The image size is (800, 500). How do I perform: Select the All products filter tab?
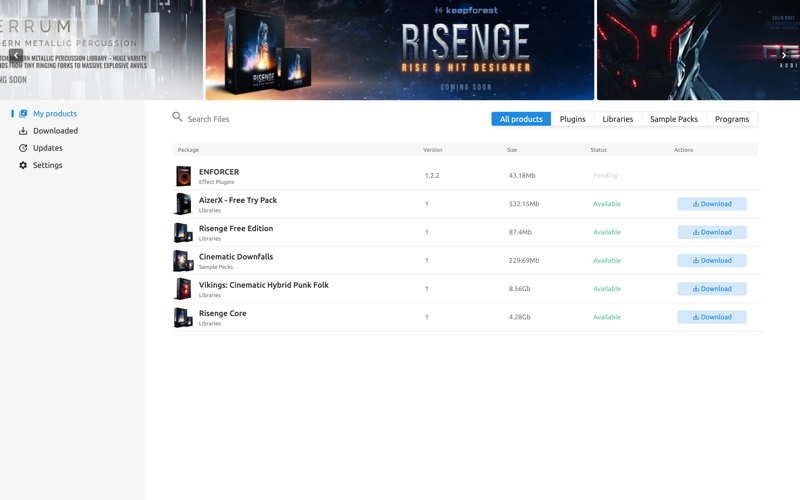pyautogui.click(x=521, y=119)
